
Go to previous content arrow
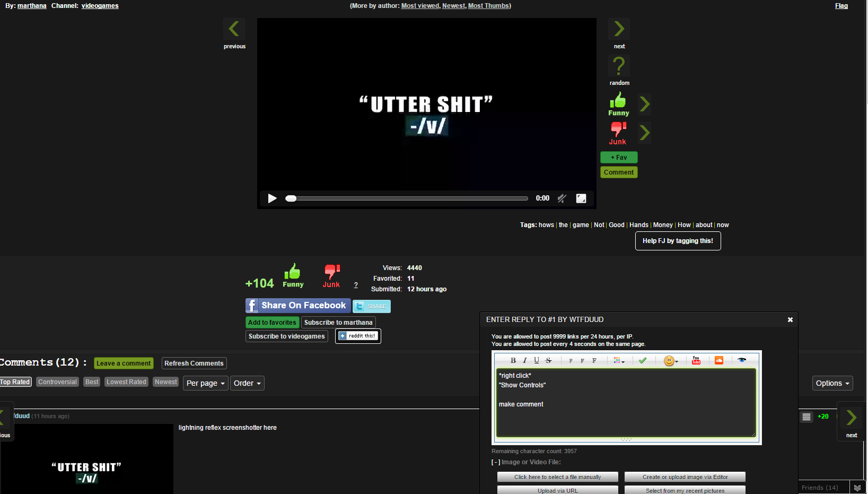click(x=234, y=29)
